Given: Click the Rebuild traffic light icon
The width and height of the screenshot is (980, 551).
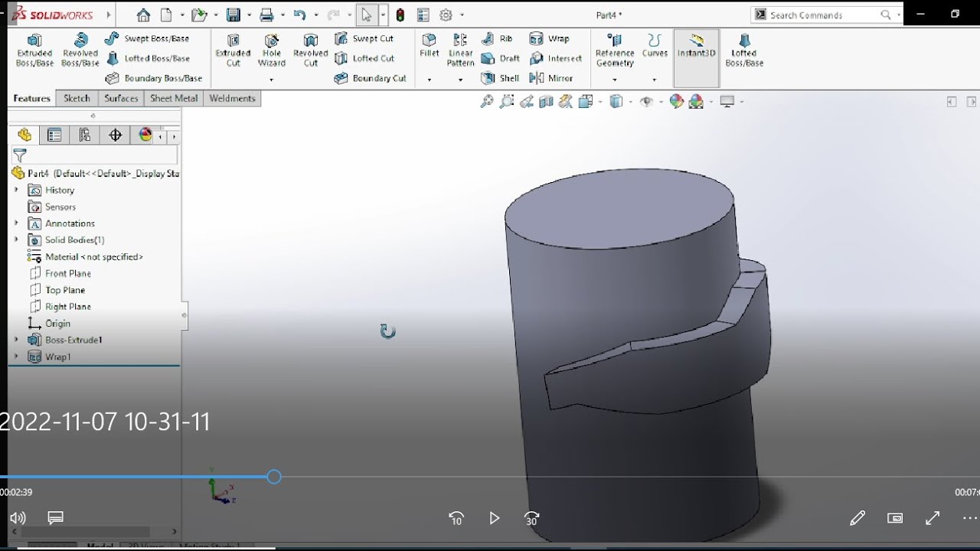Looking at the screenshot, I should [x=400, y=15].
